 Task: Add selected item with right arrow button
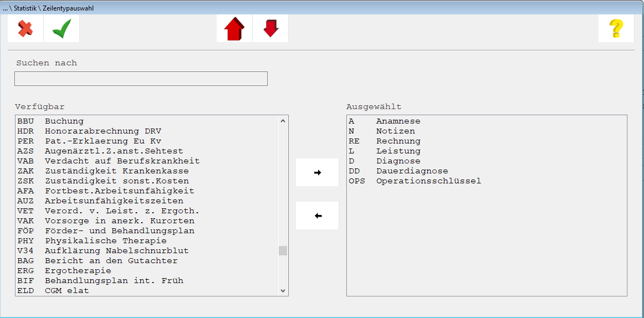pyautogui.click(x=317, y=172)
